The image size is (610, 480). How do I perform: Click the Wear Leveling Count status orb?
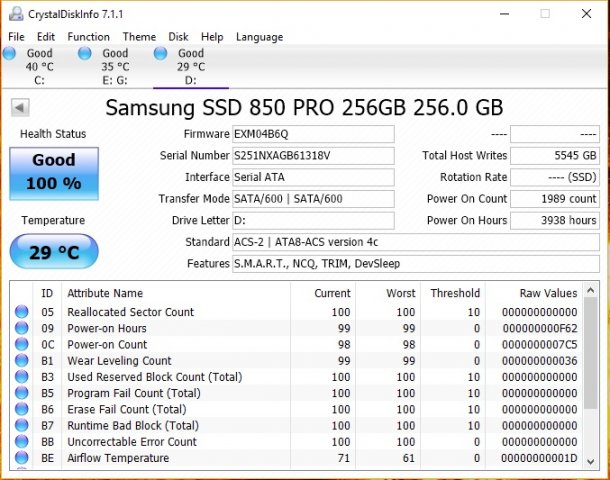click(x=22, y=361)
